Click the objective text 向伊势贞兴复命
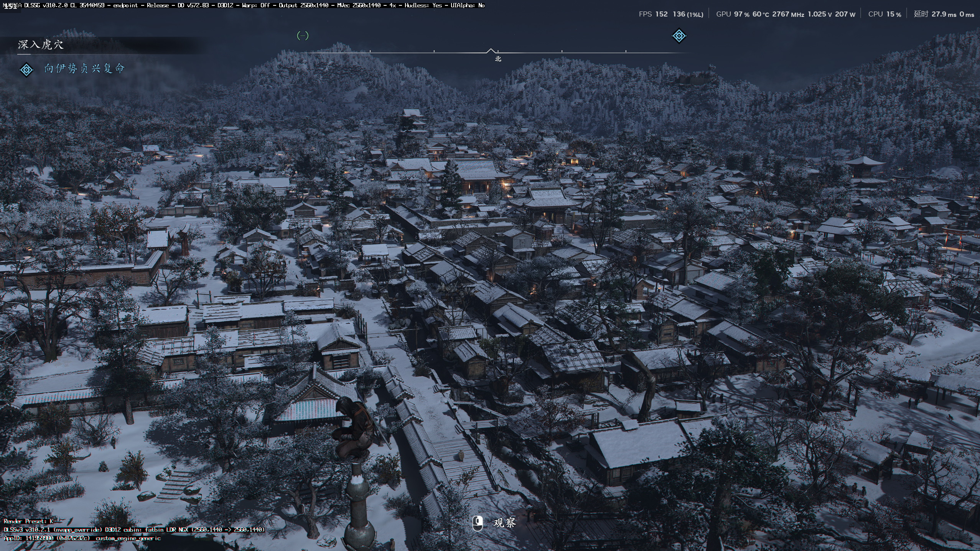The height and width of the screenshot is (551, 980). (x=84, y=69)
